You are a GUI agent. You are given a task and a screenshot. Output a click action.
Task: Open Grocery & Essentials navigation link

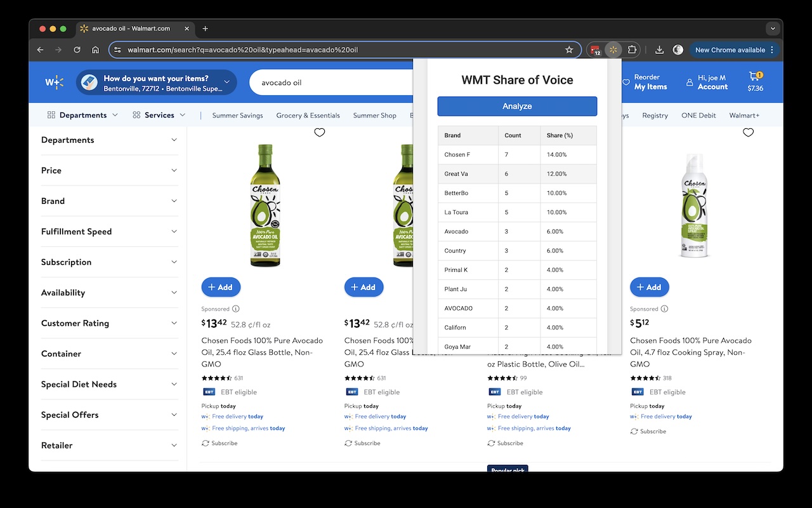click(x=308, y=116)
